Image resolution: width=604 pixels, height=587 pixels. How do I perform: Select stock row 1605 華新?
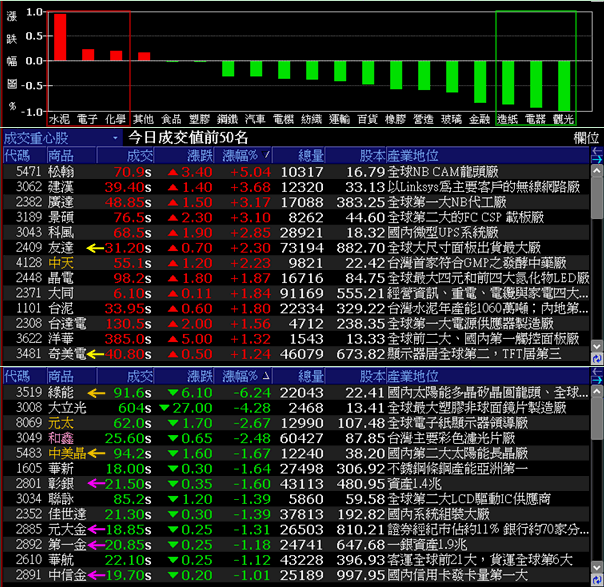(x=296, y=469)
